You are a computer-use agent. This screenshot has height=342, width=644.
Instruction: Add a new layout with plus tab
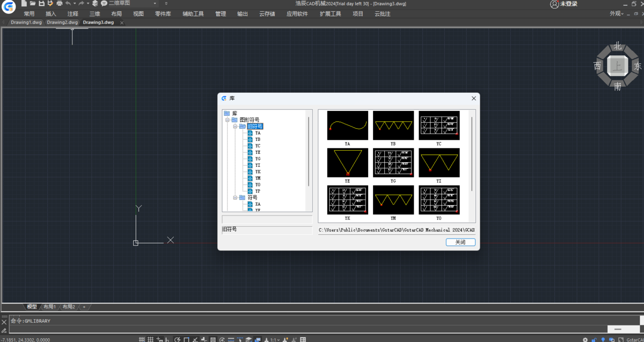point(84,307)
